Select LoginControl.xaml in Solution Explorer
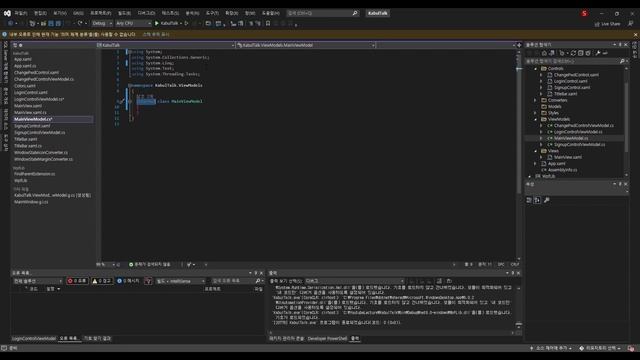Viewport: 640px width, 360px height. (570, 81)
